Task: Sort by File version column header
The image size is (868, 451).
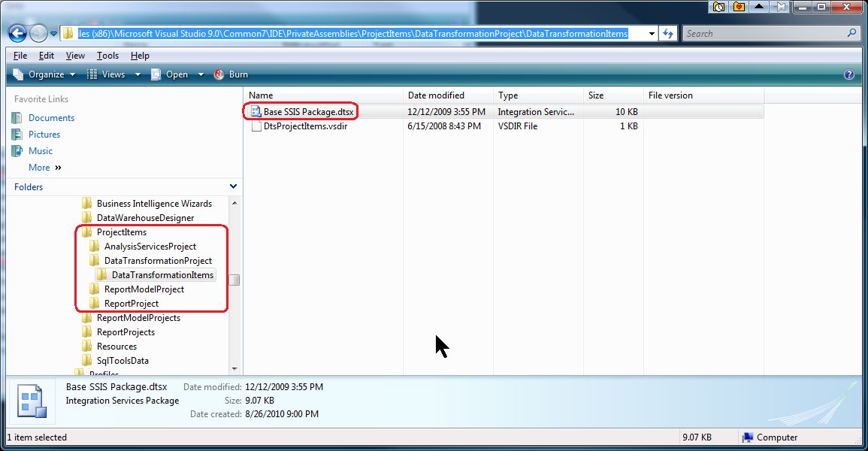Action: click(x=703, y=95)
